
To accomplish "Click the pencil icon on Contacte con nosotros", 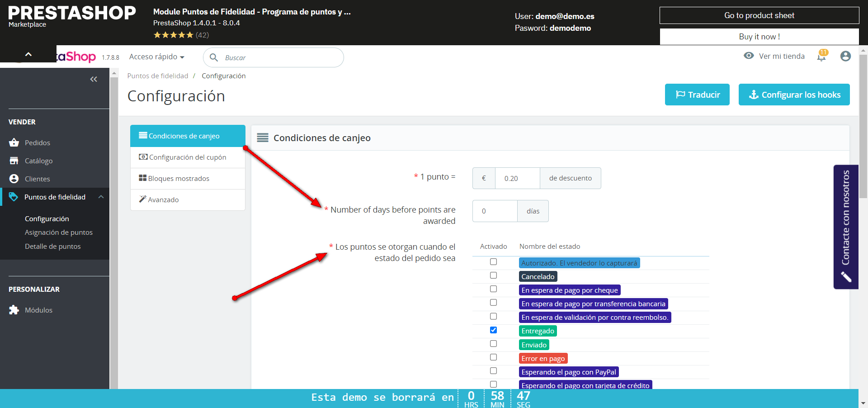I will (846, 277).
